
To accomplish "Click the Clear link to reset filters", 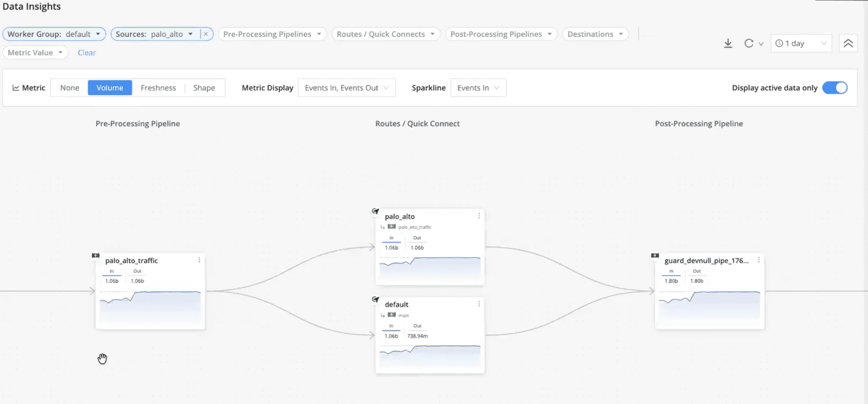I will point(87,52).
